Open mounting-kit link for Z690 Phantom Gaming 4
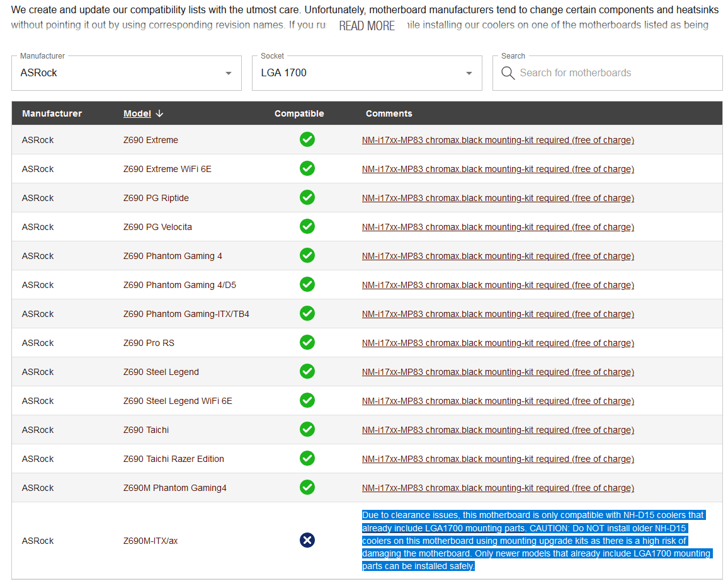Screen dimensions: 728x588 [498, 256]
